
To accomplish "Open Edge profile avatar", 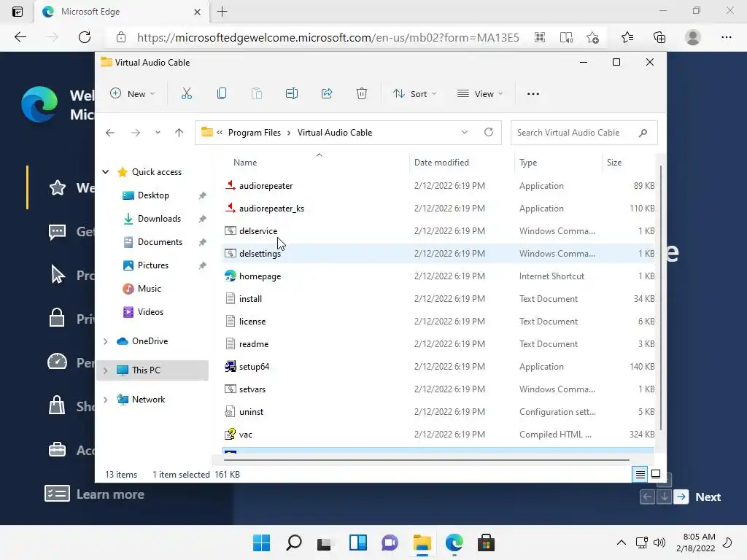I will tap(693, 37).
